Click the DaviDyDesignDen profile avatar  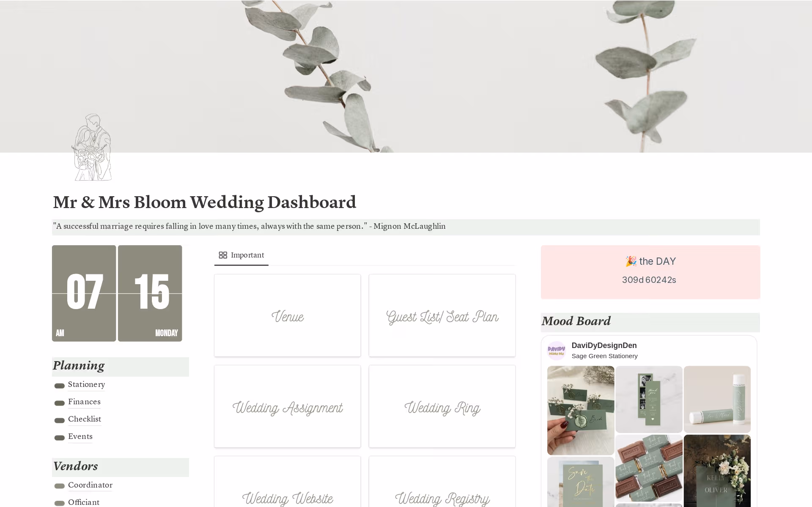tap(557, 351)
